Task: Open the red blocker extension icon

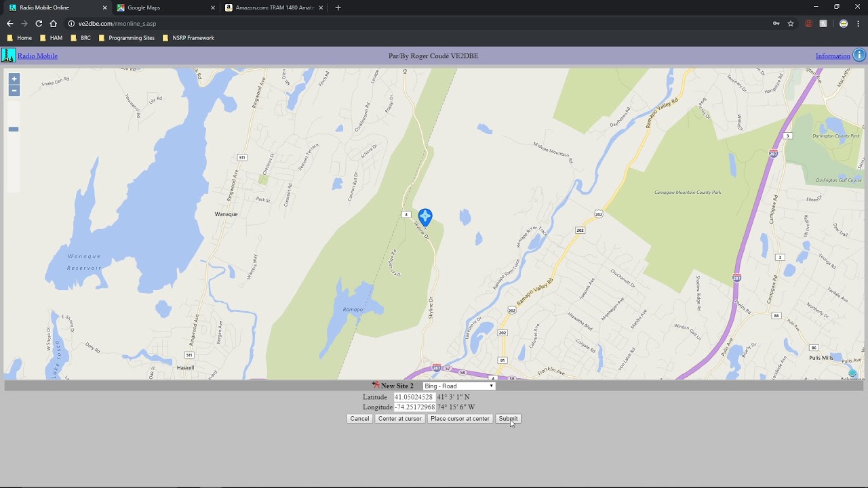Action: pos(808,24)
